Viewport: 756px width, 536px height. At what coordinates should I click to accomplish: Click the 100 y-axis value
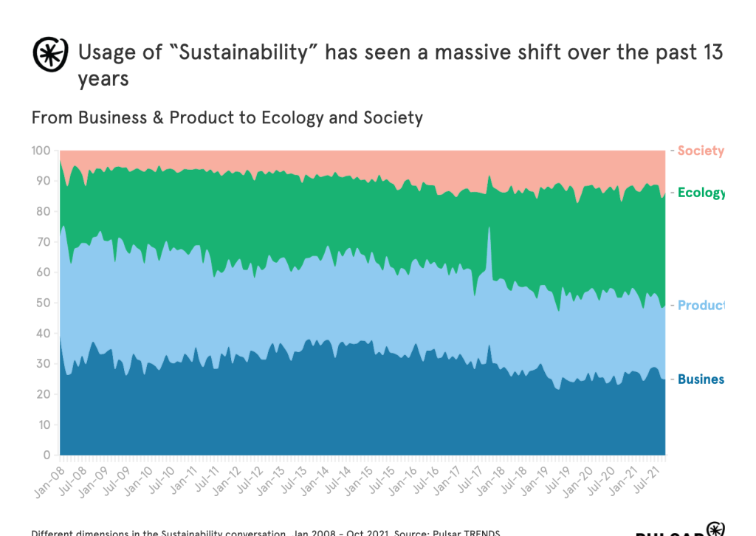[x=40, y=151]
